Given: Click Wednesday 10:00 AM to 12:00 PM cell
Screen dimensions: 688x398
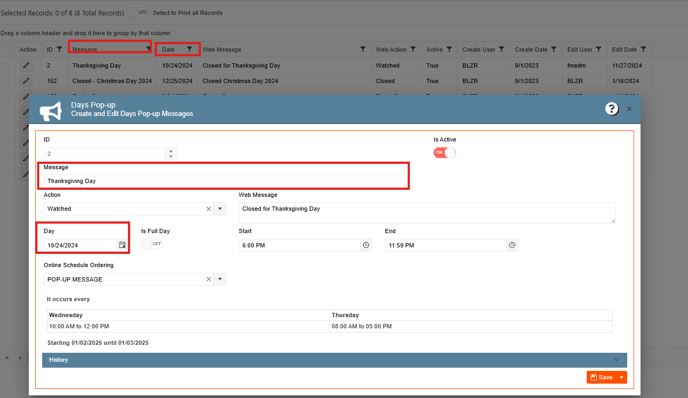Looking at the screenshot, I should [x=188, y=326].
